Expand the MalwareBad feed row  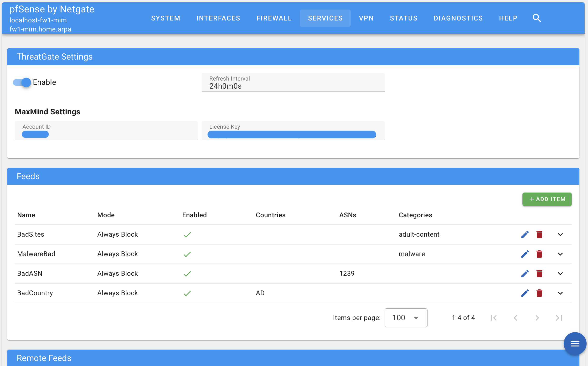coord(560,254)
